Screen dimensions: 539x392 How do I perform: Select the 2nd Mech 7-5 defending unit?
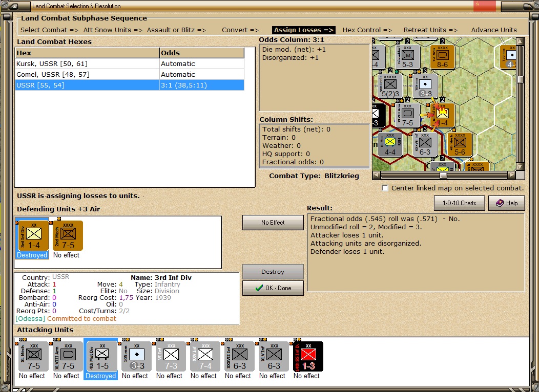click(x=68, y=236)
